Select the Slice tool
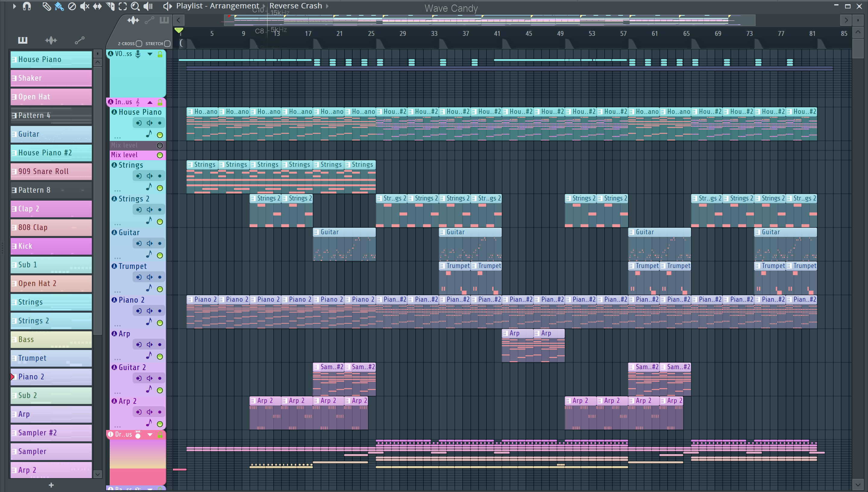This screenshot has height=492, width=868. 110,6
